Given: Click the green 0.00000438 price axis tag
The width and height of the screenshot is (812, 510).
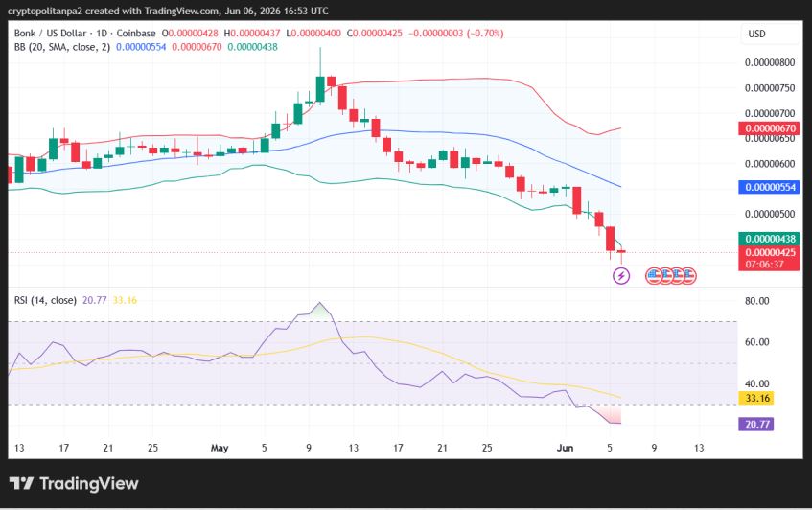Looking at the screenshot, I should (x=770, y=239).
